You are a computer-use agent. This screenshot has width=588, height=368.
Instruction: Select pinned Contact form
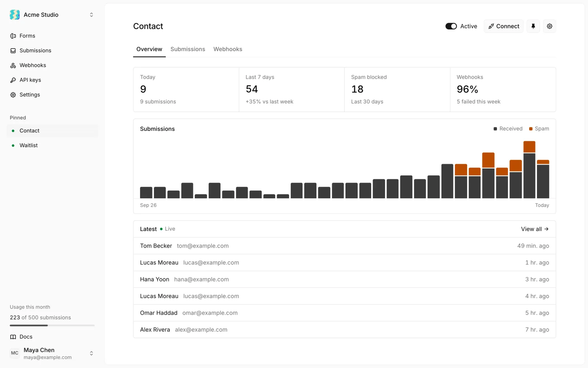52,131
